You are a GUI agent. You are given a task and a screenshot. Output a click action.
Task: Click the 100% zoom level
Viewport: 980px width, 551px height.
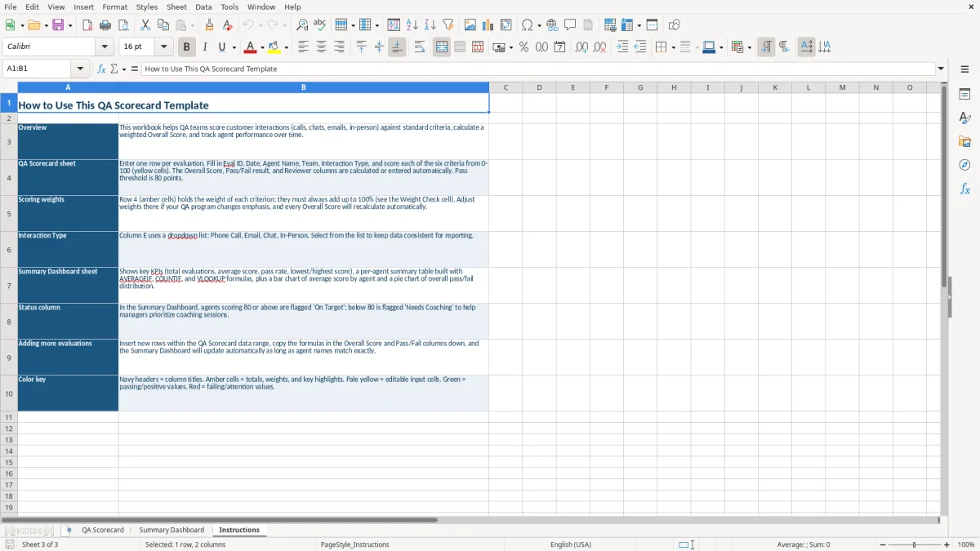(966, 544)
